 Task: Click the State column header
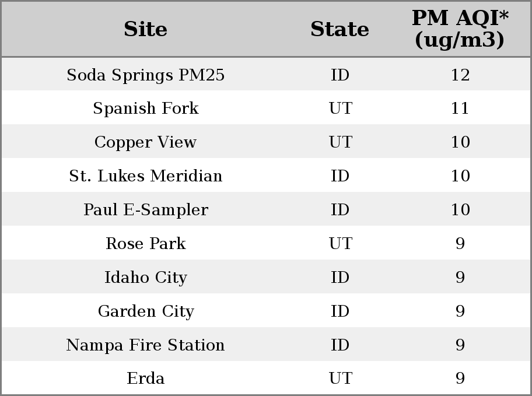coord(339,29)
